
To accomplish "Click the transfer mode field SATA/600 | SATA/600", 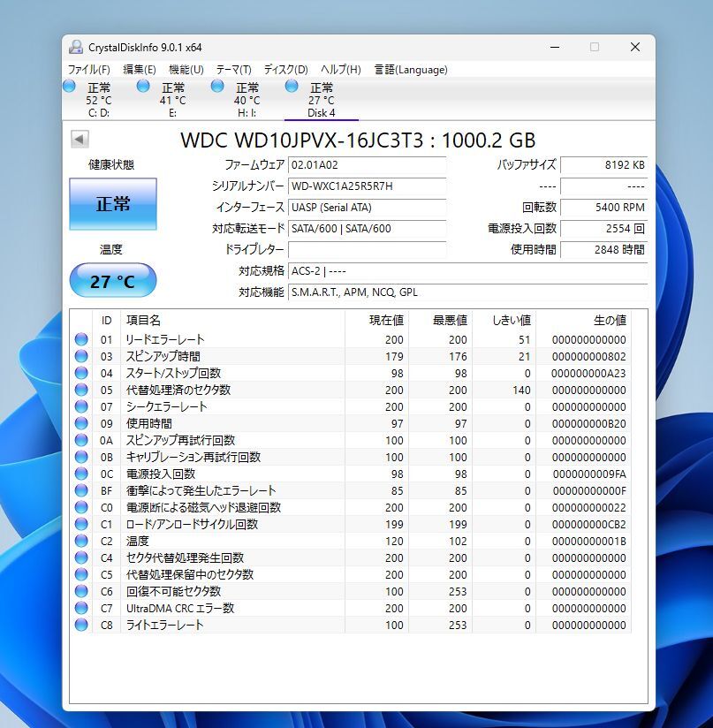I will pyautogui.click(x=368, y=229).
